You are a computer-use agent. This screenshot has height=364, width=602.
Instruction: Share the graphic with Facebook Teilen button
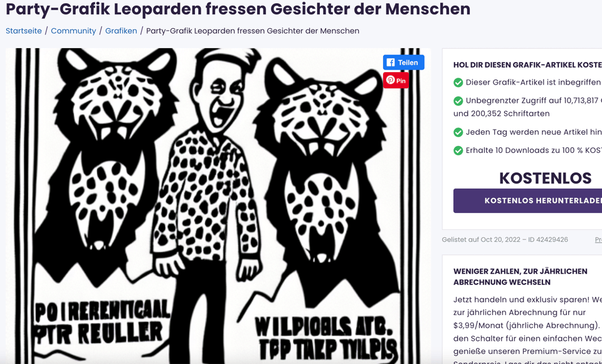pyautogui.click(x=403, y=62)
